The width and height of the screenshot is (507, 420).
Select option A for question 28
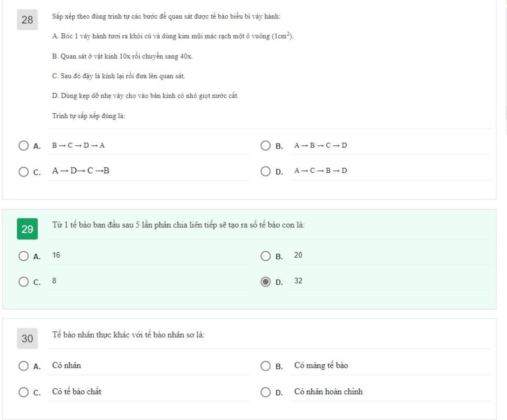tap(23, 146)
